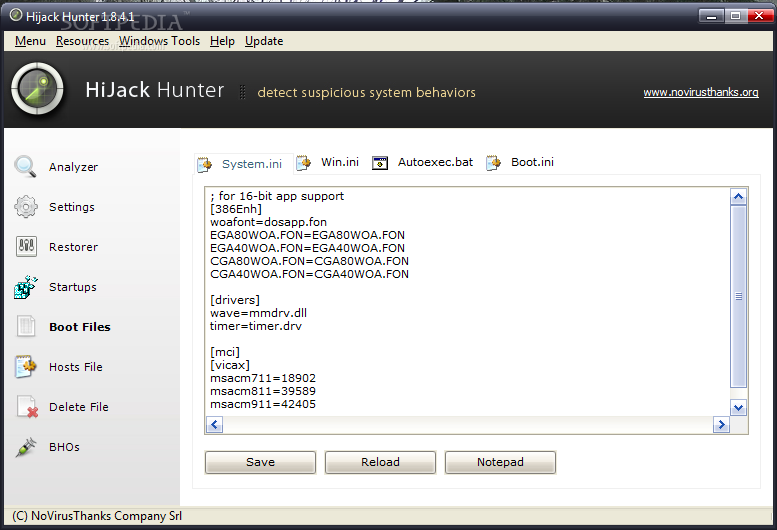The image size is (777, 530).
Task: Click the Win.ini tab icon
Action: (x=303, y=162)
